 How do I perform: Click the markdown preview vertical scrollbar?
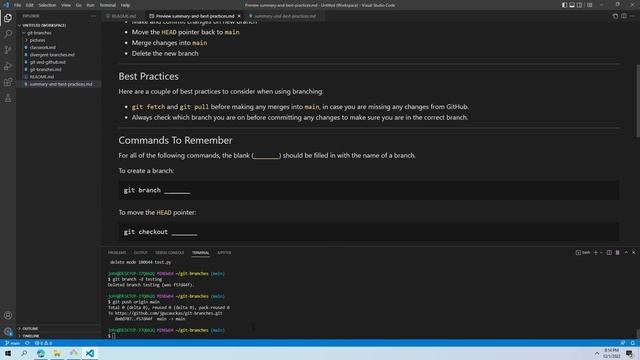pyautogui.click(x=637, y=101)
